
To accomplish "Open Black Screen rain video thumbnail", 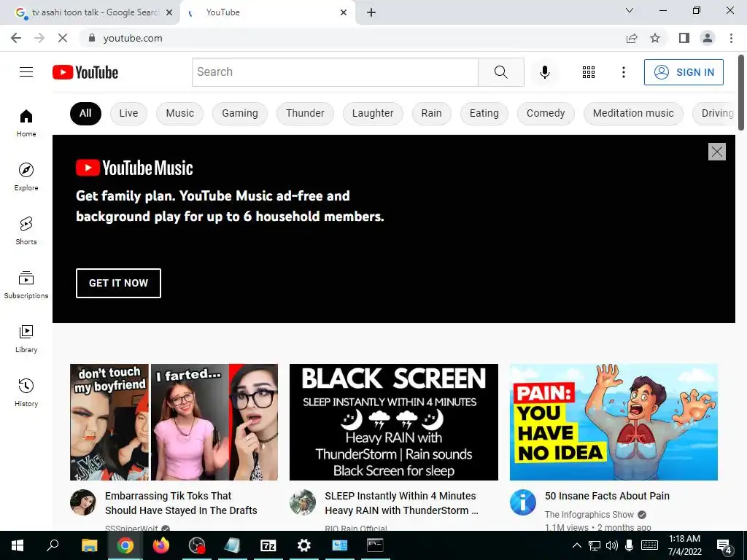I will 393,422.
